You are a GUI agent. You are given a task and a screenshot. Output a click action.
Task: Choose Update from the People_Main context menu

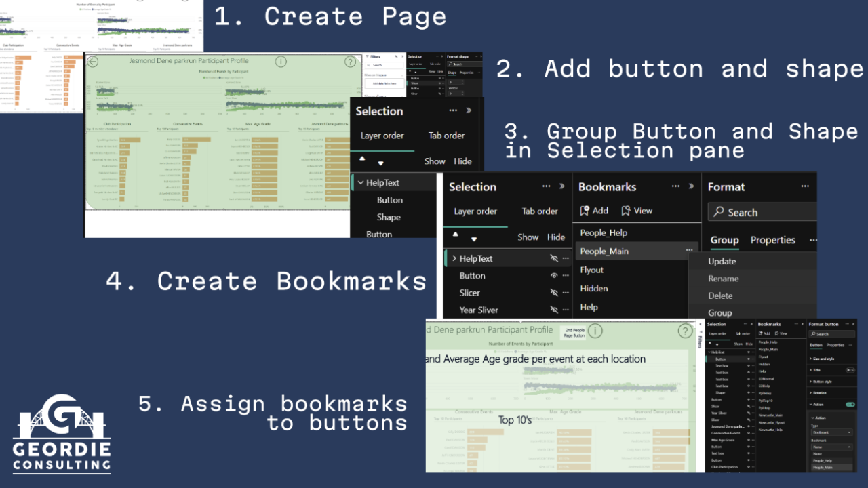tap(722, 262)
